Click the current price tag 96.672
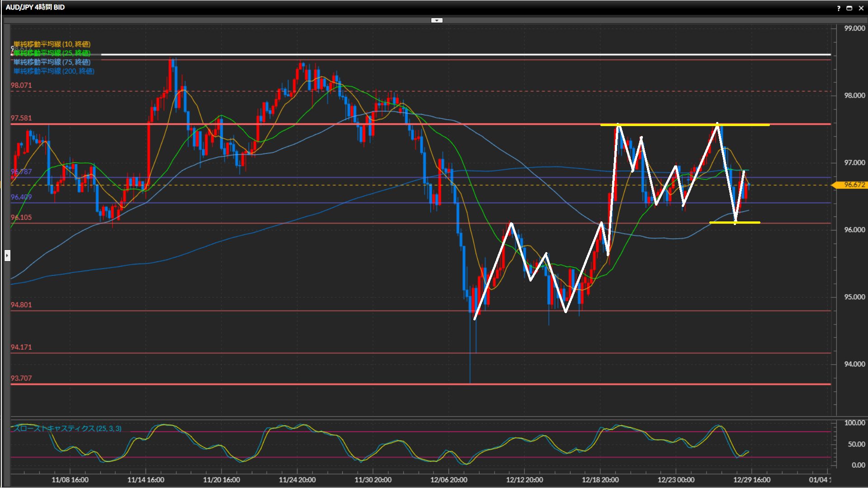The image size is (868, 488). click(853, 185)
